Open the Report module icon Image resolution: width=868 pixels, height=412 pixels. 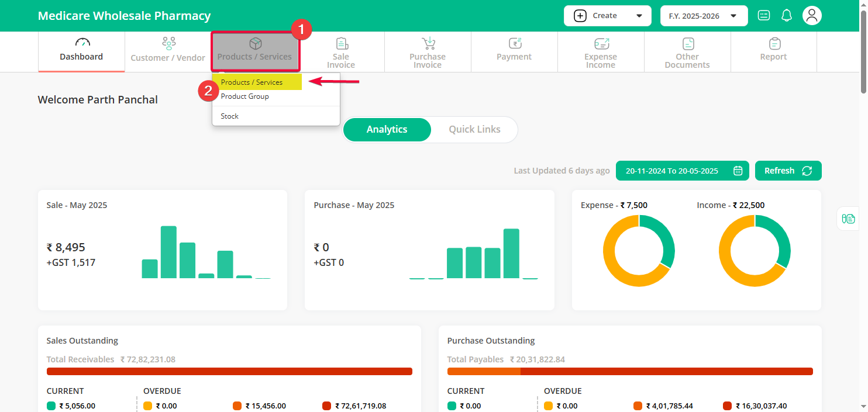click(774, 44)
